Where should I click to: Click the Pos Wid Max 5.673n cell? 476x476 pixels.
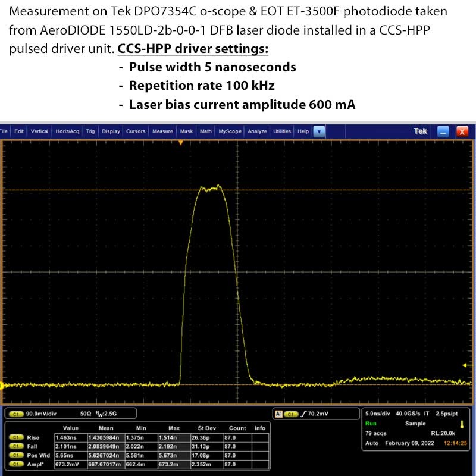click(174, 455)
